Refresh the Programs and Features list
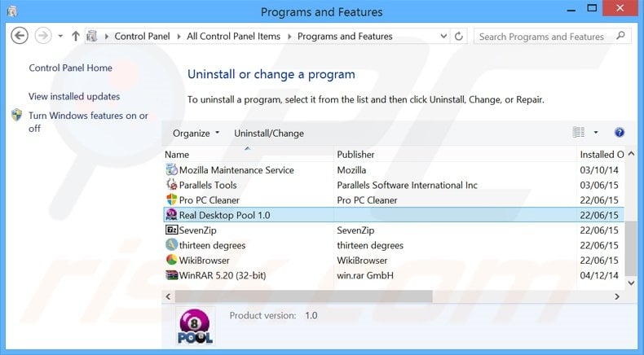The height and width of the screenshot is (355, 644). [x=459, y=36]
